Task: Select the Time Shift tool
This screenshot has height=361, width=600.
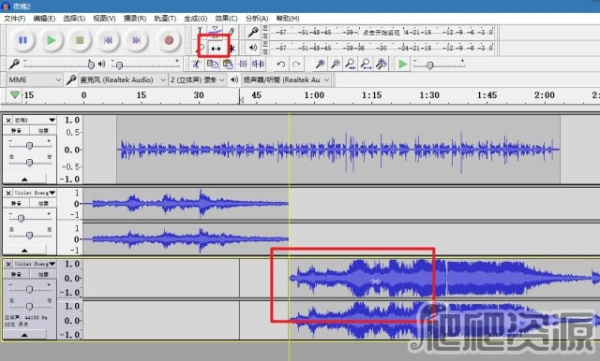Action: coord(216,49)
